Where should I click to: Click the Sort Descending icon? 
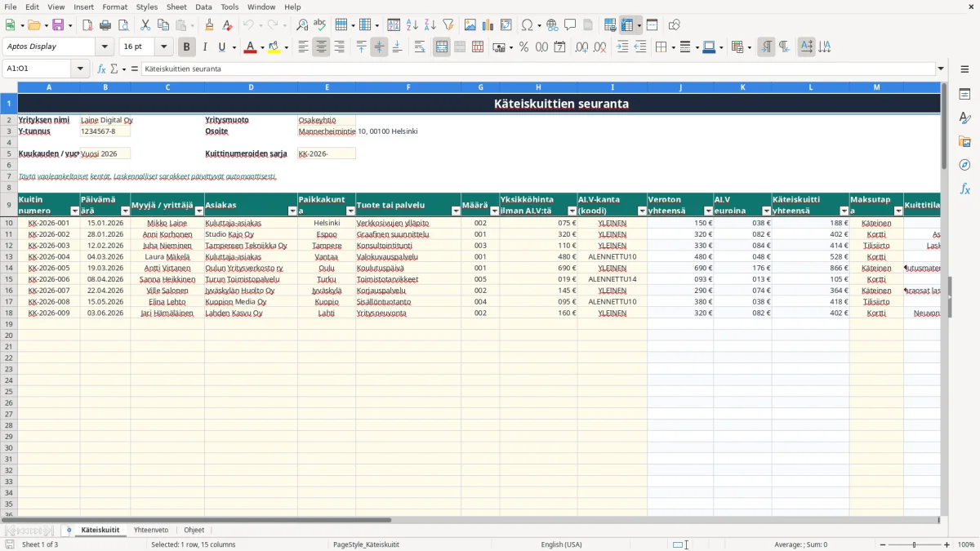430,25
